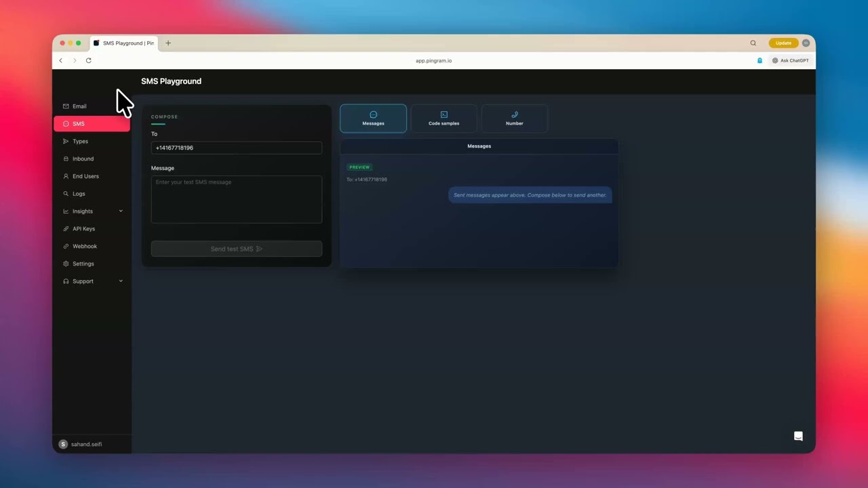Screen dimensions: 868x488
Task: Click the SMS Playground page heading
Action: tap(171, 81)
